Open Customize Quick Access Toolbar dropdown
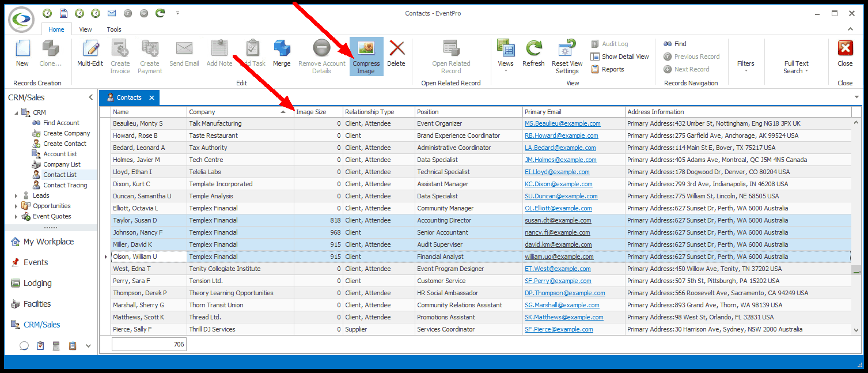This screenshot has width=868, height=373. point(177,13)
